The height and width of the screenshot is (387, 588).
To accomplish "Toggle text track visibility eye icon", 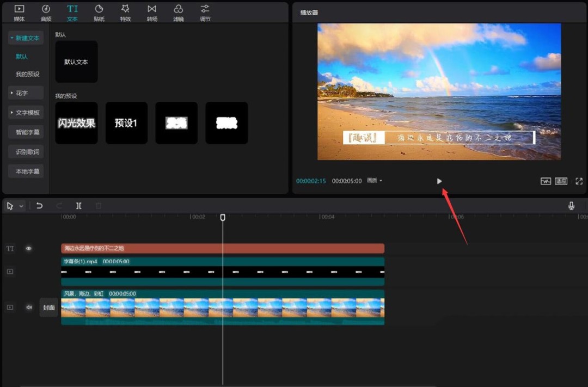I will click(29, 249).
